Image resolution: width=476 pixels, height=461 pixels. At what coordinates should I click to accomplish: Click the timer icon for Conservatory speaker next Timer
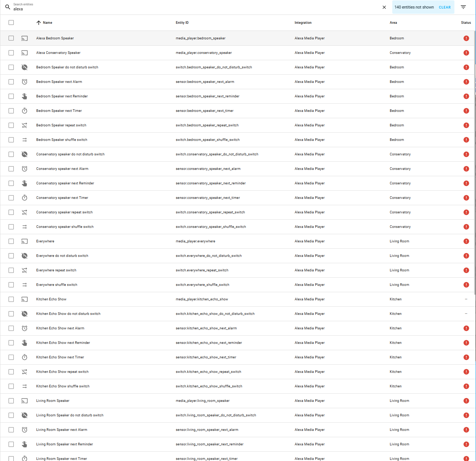tap(25, 197)
